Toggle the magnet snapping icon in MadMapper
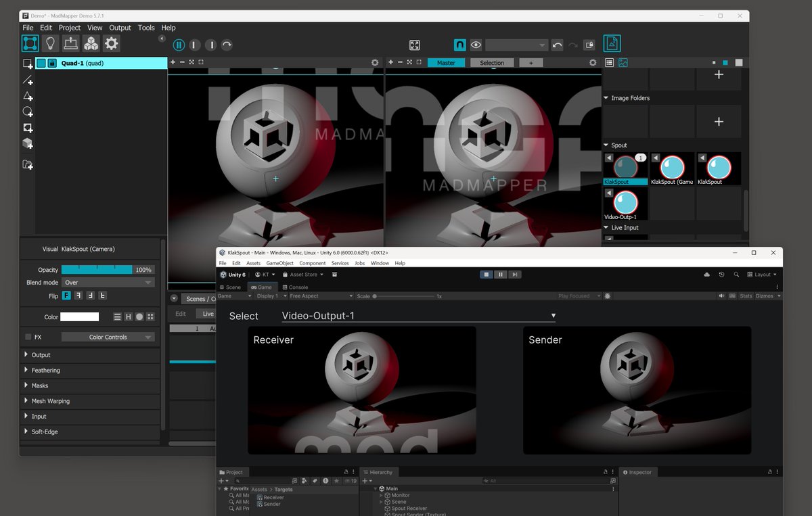Viewport: 812px width, 516px height. (x=459, y=45)
